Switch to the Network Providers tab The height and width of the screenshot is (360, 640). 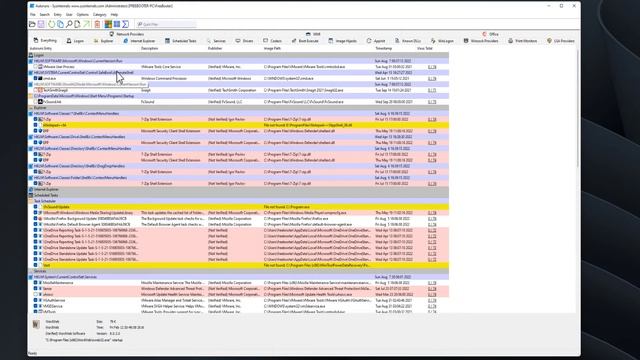pyautogui.click(x=126, y=34)
